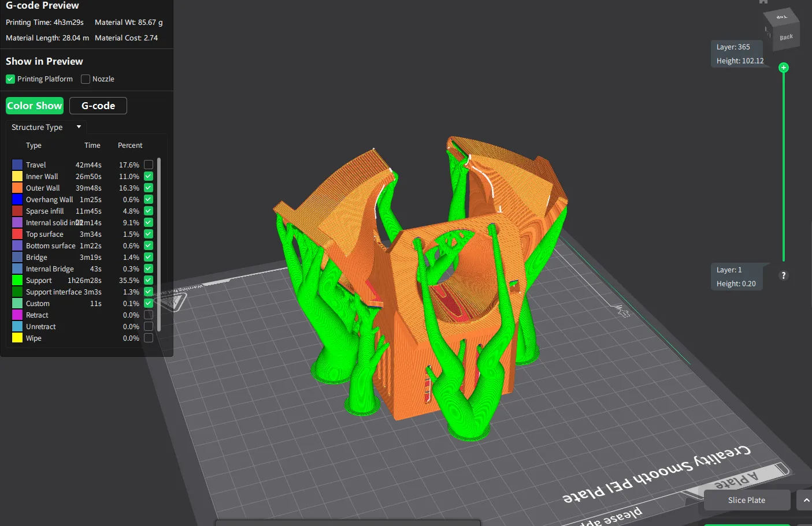This screenshot has height=526, width=812.
Task: Switch to the Color Show tab
Action: [35, 106]
